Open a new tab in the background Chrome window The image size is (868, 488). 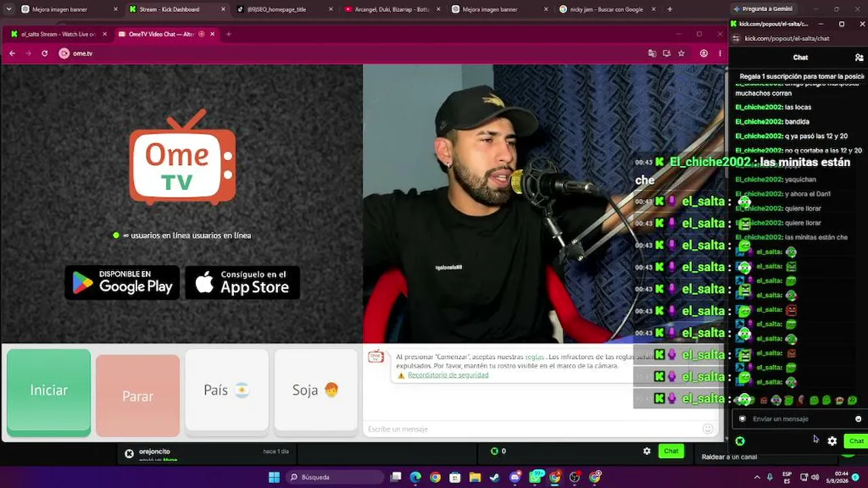click(670, 9)
